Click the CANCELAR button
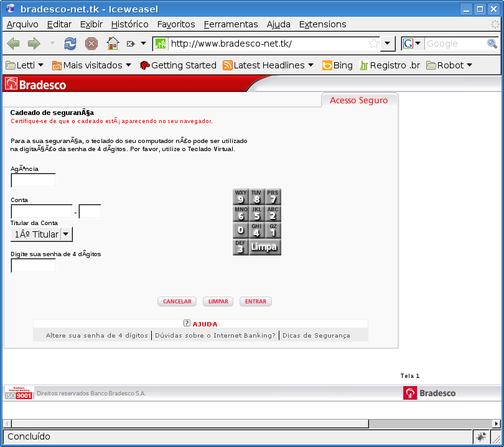The image size is (504, 447). tap(177, 302)
